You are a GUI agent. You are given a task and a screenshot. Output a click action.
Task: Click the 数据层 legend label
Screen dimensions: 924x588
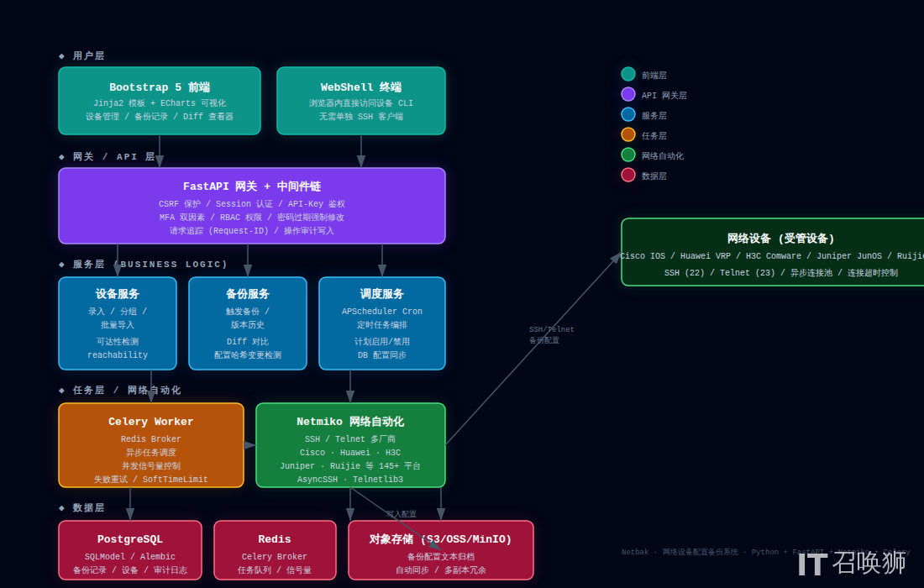pyautogui.click(x=654, y=176)
